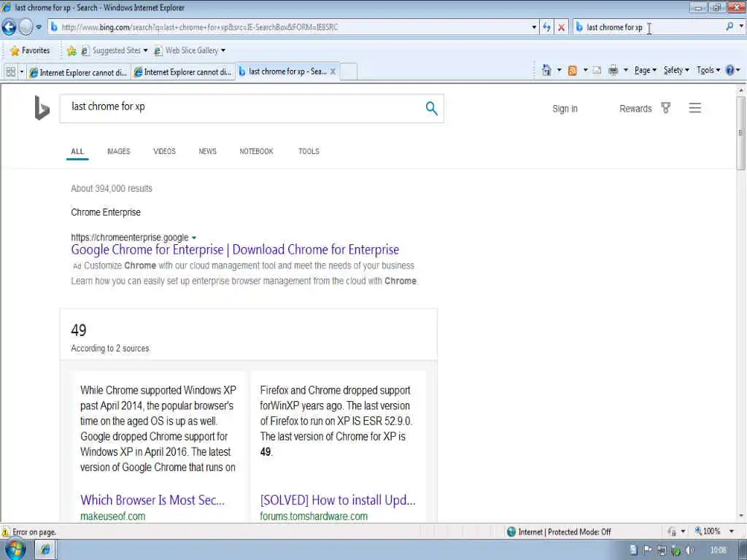This screenshot has height=560, width=747.
Task: Click About 394,000 results text
Action: tap(112, 189)
